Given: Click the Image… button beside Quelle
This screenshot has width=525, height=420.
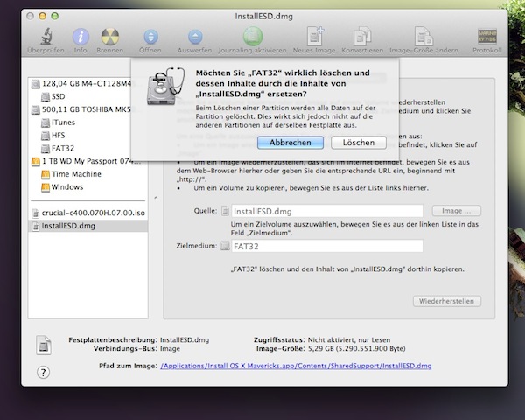Looking at the screenshot, I should 457,211.
